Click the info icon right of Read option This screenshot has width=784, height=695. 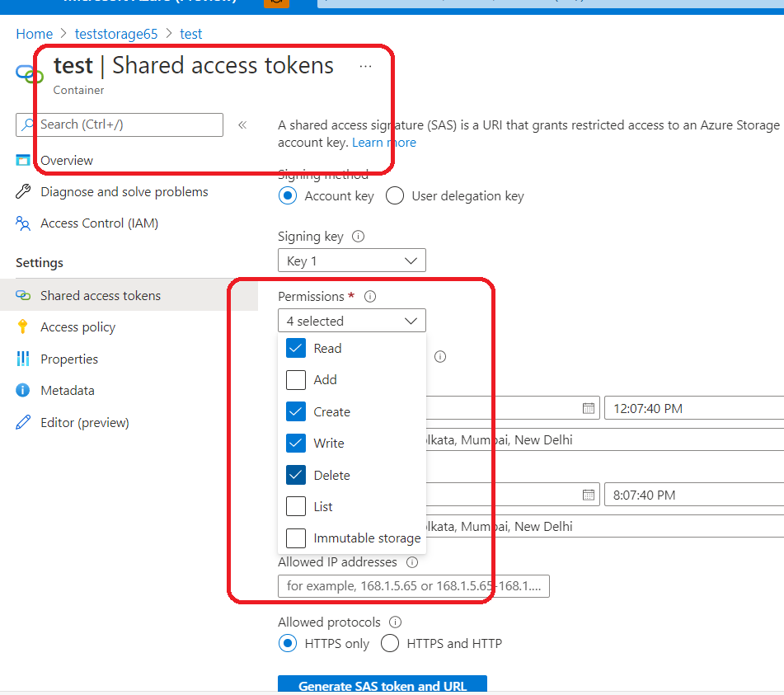tap(440, 356)
